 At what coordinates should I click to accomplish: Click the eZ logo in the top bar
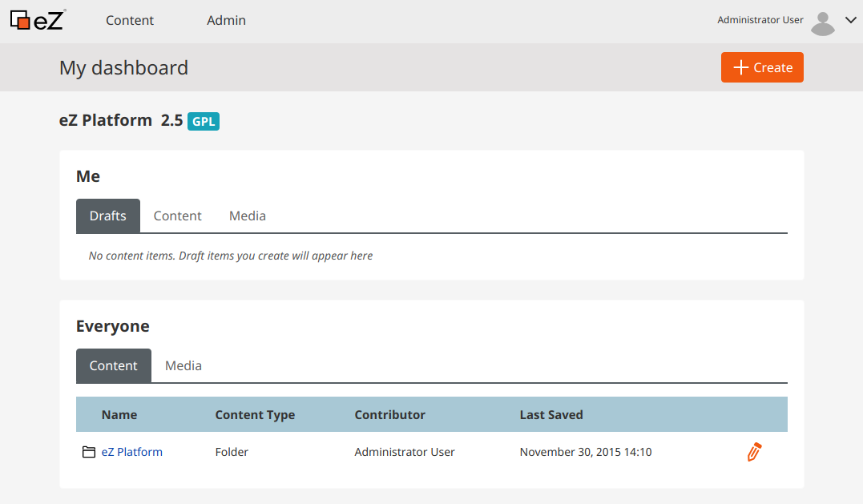pyautogui.click(x=38, y=21)
